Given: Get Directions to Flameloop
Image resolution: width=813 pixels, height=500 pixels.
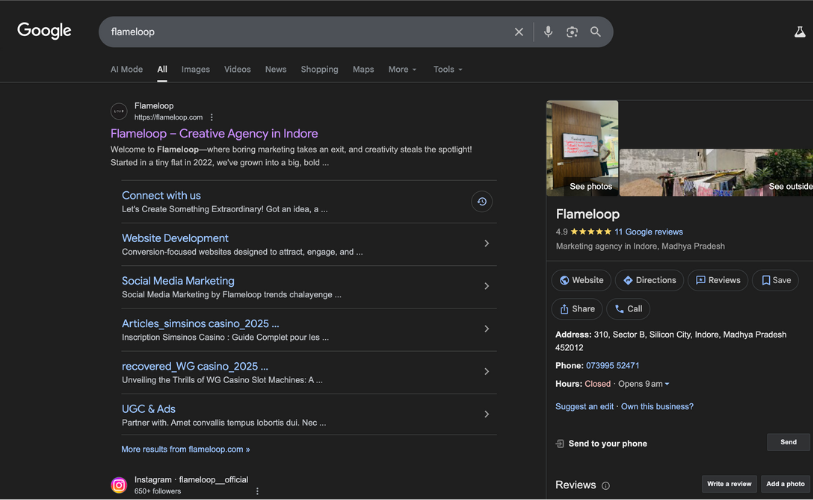Looking at the screenshot, I should [649, 281].
